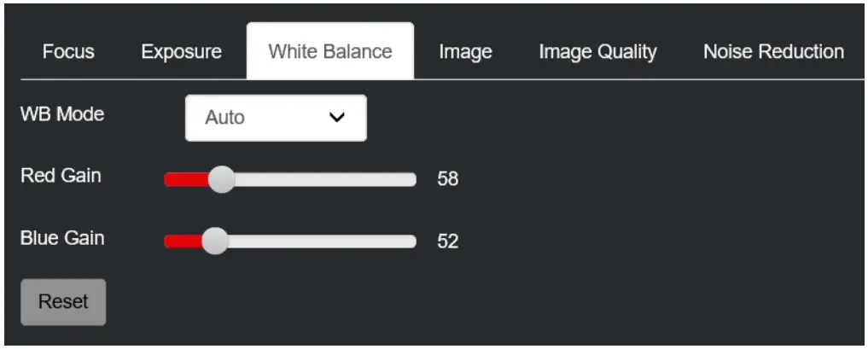The image size is (868, 349).
Task: Click the red filled portion of Blue Gain slider
Action: (182, 241)
